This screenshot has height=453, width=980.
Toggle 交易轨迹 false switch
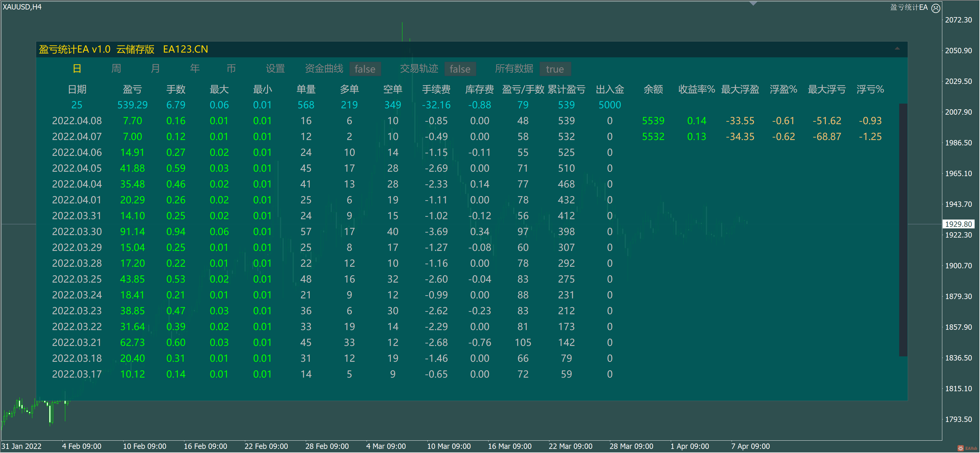[x=459, y=69]
